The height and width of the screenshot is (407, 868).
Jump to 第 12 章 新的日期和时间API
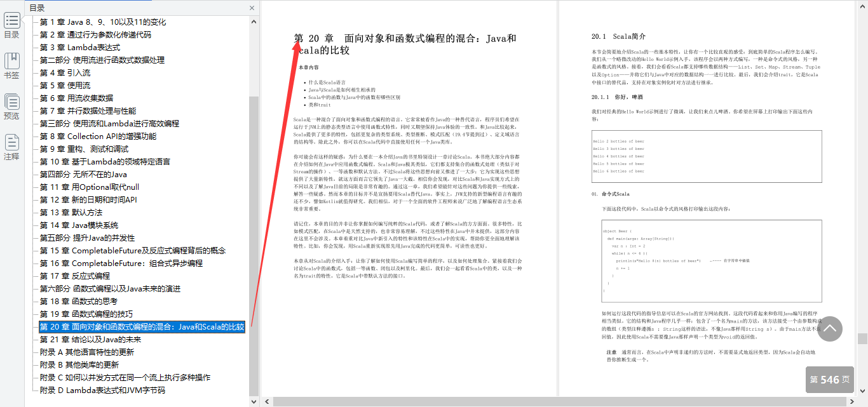coord(88,199)
